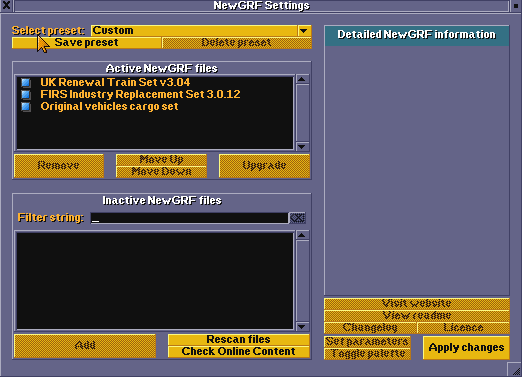Screen dimensions: 522x377
Task: Select UK Renewal Train Set v3.04 entry
Action: (x=155, y=82)
